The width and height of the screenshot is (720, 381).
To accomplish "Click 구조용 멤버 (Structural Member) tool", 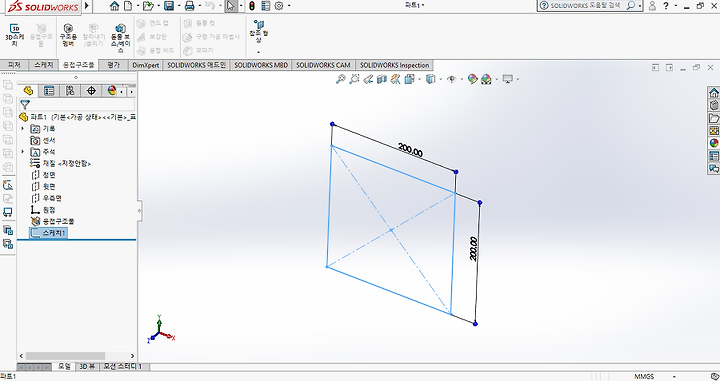I will click(68, 35).
